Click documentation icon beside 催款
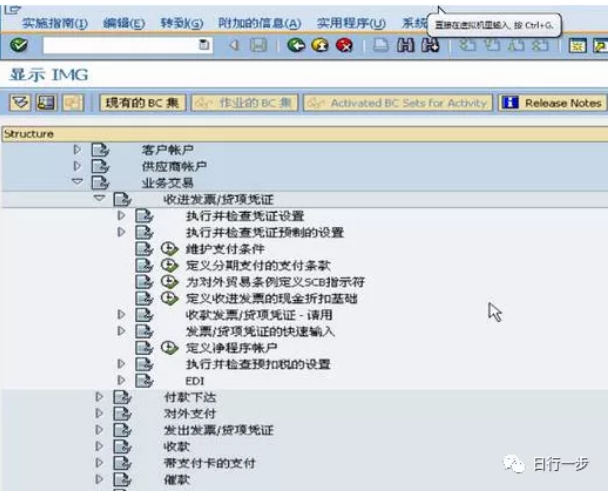This screenshot has width=611, height=493. (x=122, y=479)
